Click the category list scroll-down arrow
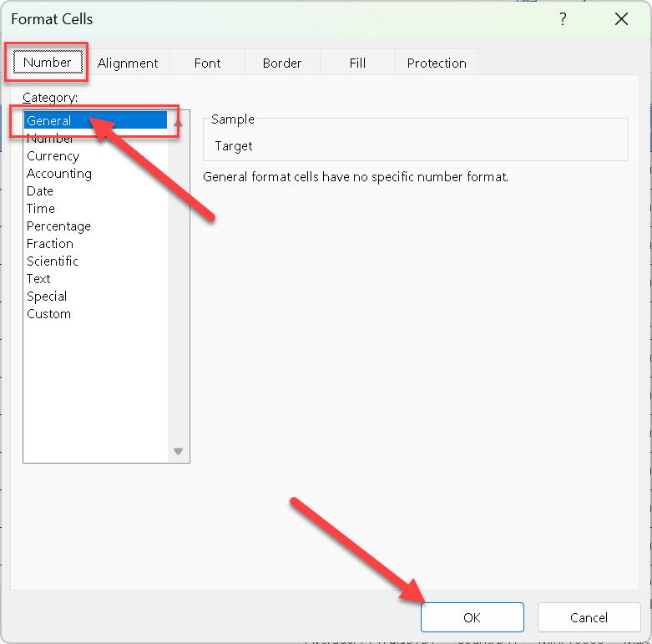 pyautogui.click(x=179, y=451)
